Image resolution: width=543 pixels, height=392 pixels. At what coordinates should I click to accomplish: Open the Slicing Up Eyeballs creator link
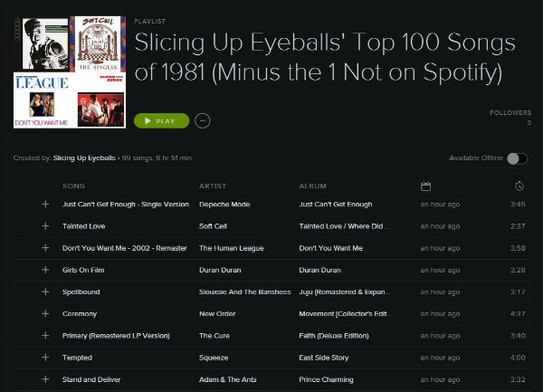[x=84, y=158]
